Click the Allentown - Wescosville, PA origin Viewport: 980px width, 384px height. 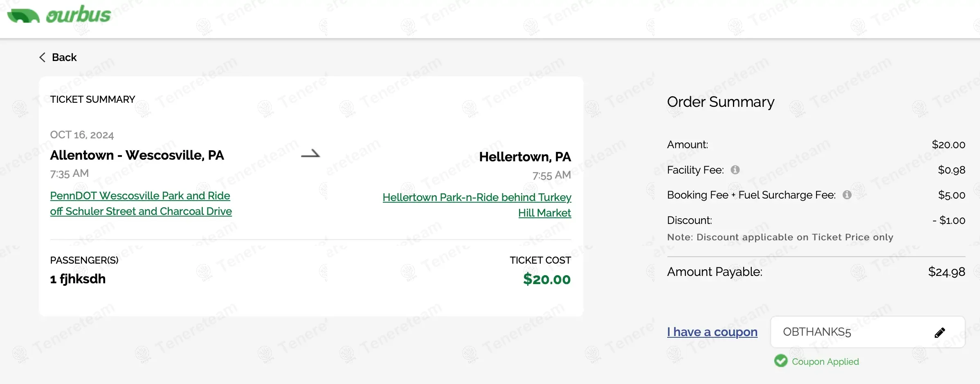137,155
